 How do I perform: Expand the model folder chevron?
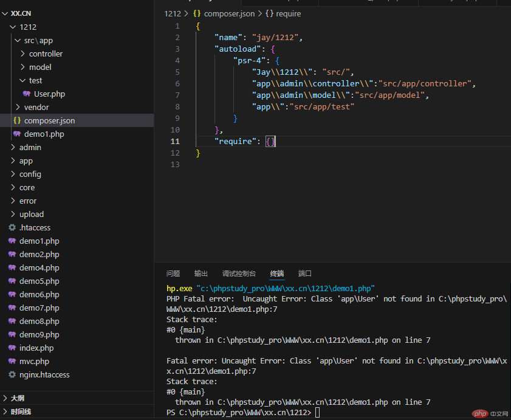click(x=22, y=67)
